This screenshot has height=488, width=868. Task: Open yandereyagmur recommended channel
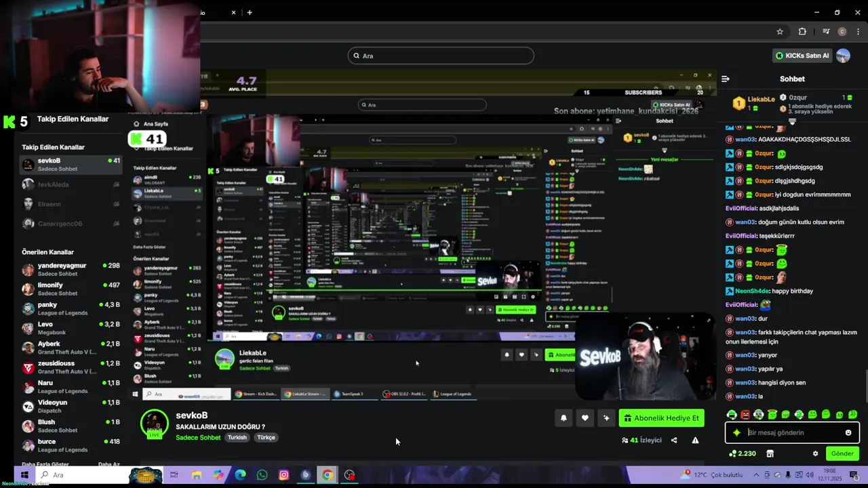[71, 270]
